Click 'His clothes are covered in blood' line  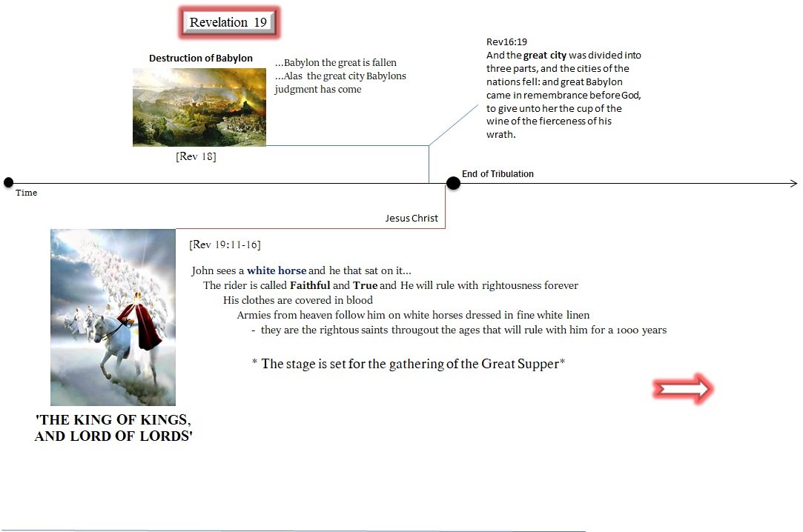click(298, 300)
